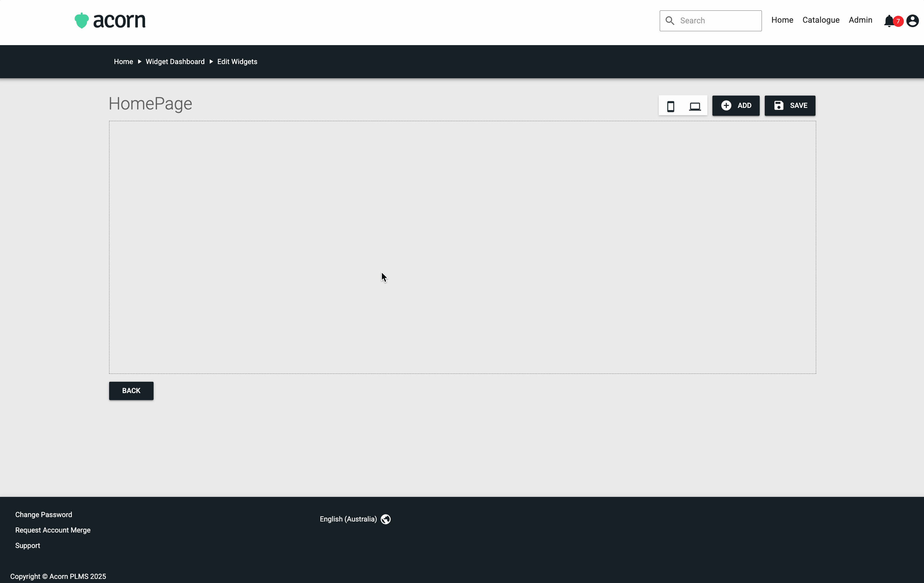Screen dimensions: 924x583
Task: Navigate to the Catalogue section
Action: (821, 20)
